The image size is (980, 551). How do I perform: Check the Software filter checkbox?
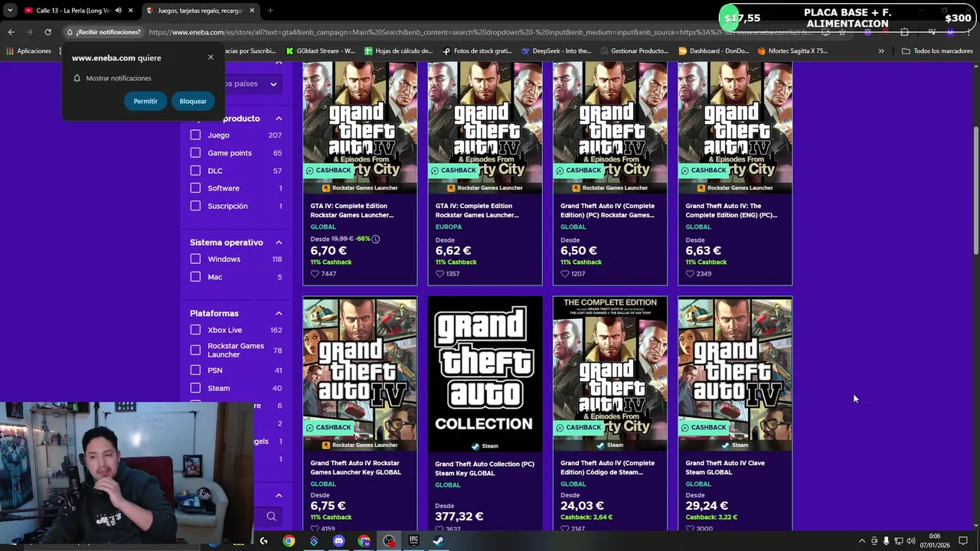click(x=195, y=187)
